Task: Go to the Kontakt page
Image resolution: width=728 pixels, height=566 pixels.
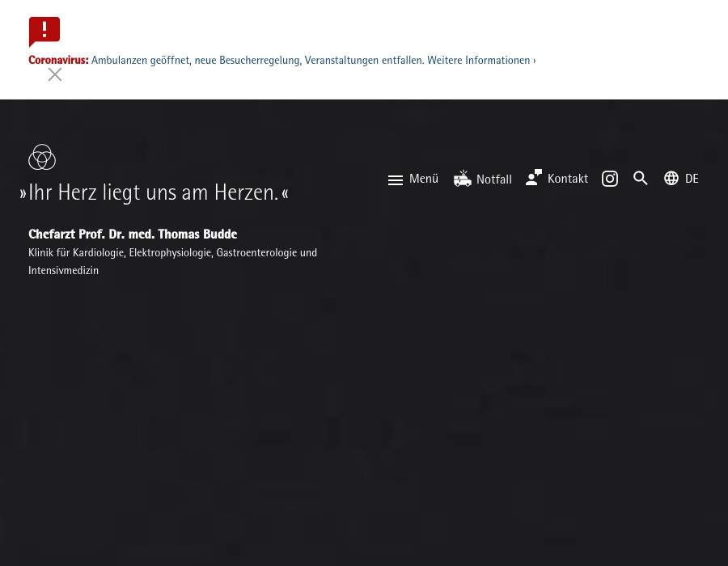Action: coord(568,179)
